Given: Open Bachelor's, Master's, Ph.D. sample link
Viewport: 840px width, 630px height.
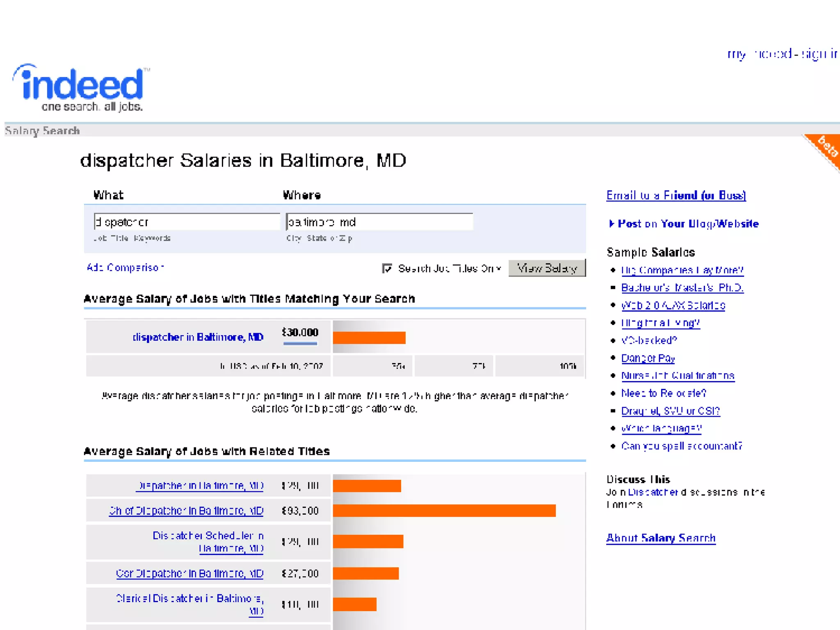Looking at the screenshot, I should [x=682, y=288].
